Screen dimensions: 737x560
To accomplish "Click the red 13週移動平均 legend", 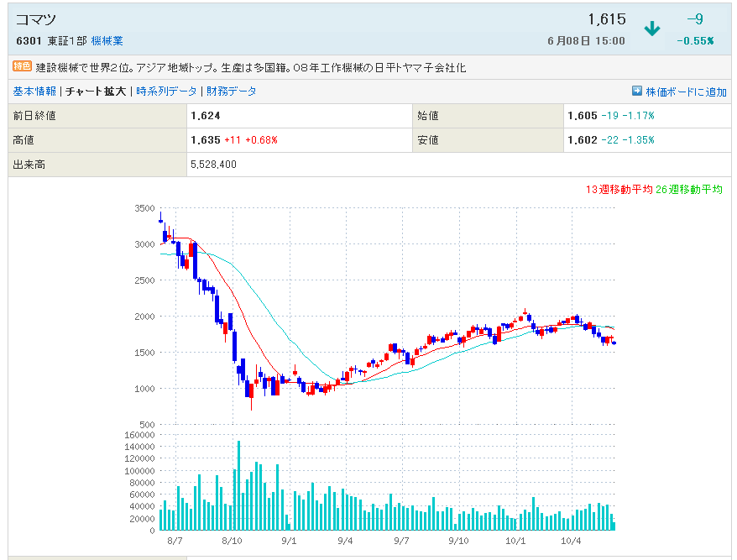I will pos(619,190).
